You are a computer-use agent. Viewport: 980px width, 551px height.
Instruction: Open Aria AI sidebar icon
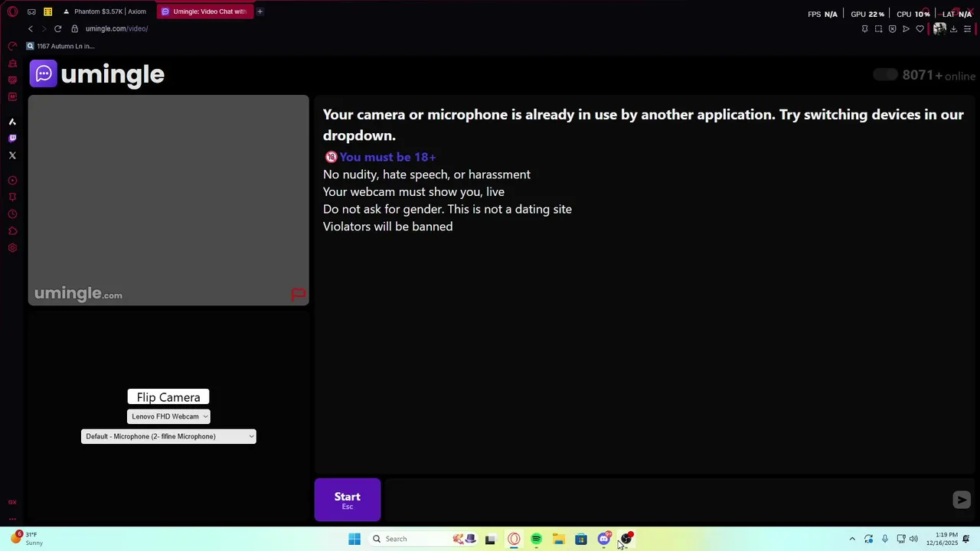pyautogui.click(x=12, y=122)
